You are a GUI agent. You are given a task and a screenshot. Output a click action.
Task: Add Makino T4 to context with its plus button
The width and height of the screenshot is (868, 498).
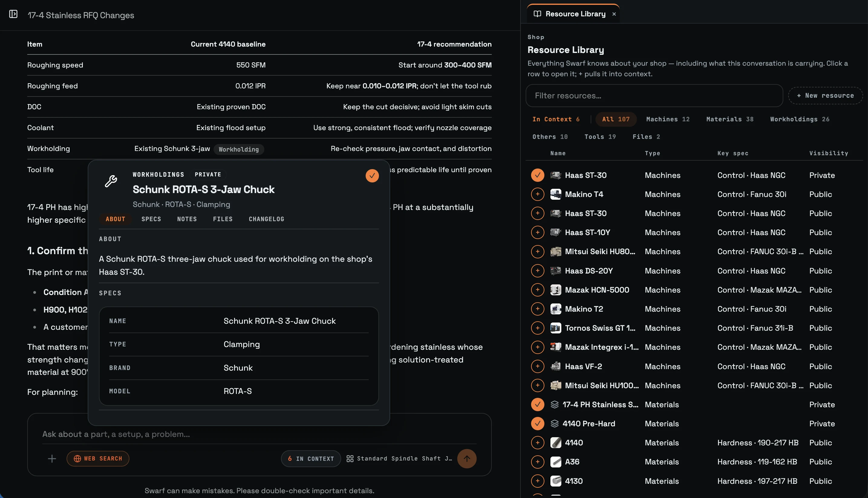click(x=537, y=194)
